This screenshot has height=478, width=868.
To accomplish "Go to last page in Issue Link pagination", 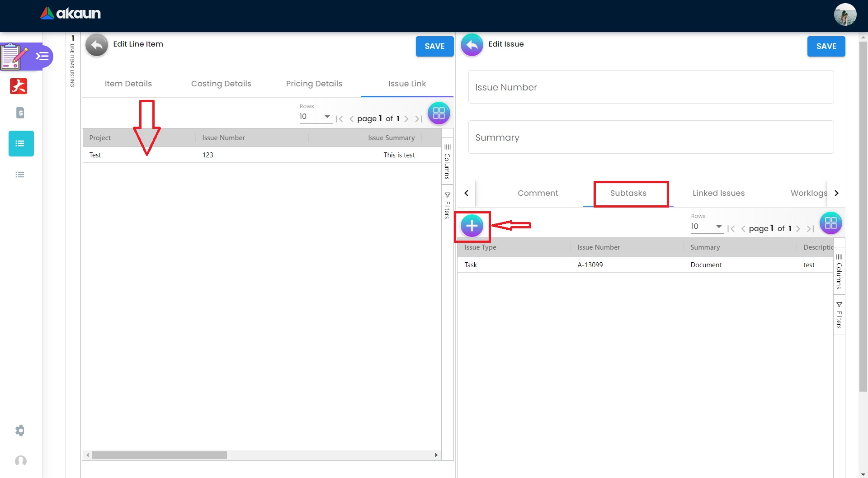I will pos(419,119).
